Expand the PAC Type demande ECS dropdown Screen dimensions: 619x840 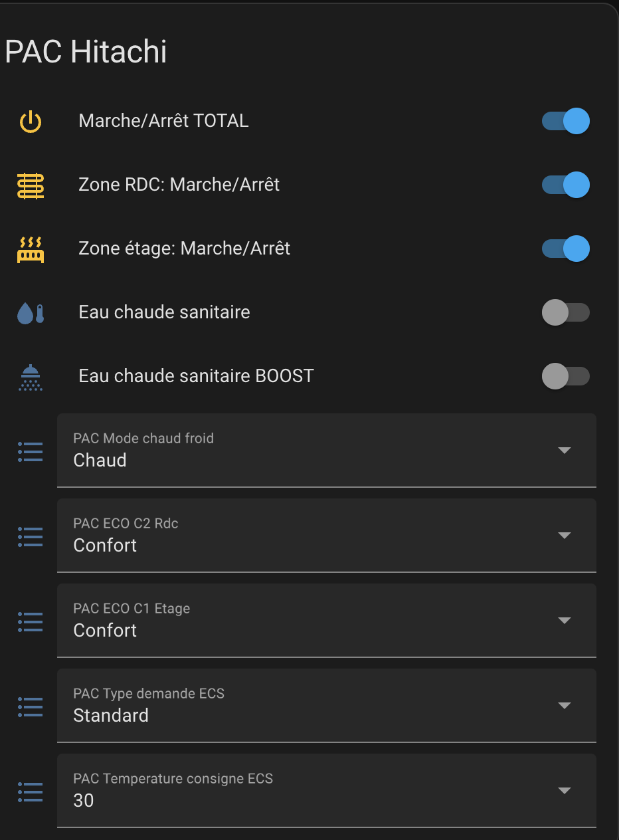click(x=326, y=706)
